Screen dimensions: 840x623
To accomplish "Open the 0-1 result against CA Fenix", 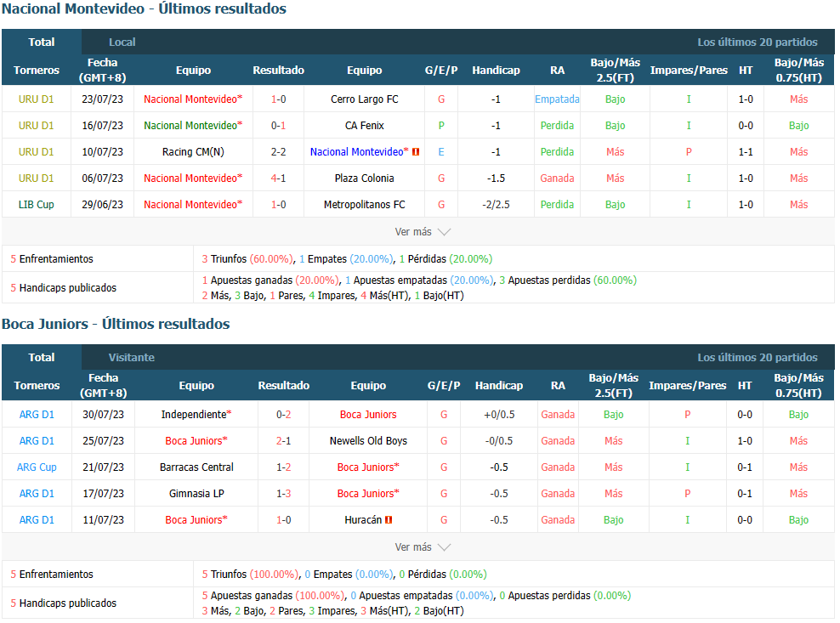I will 278,125.
